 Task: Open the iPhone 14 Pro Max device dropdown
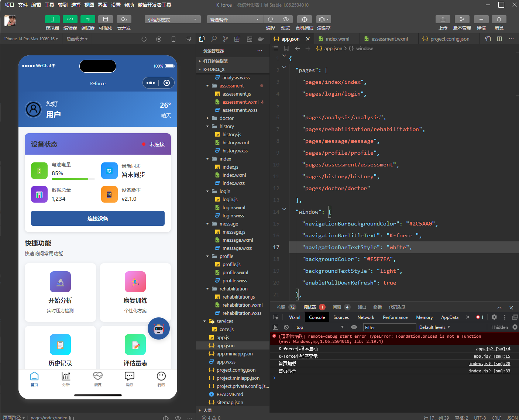[31, 39]
